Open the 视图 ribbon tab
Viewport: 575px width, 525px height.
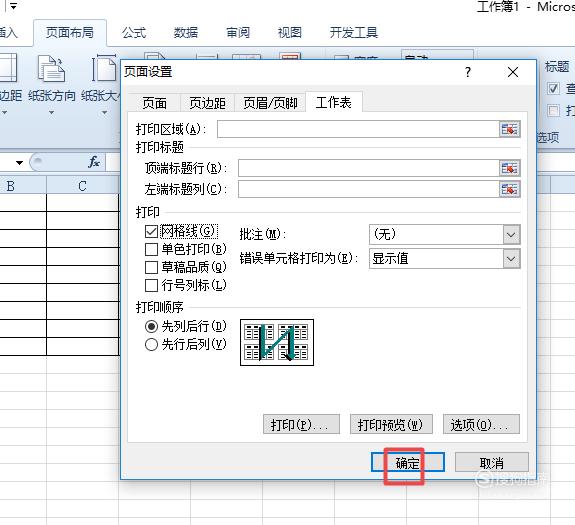pos(290,33)
